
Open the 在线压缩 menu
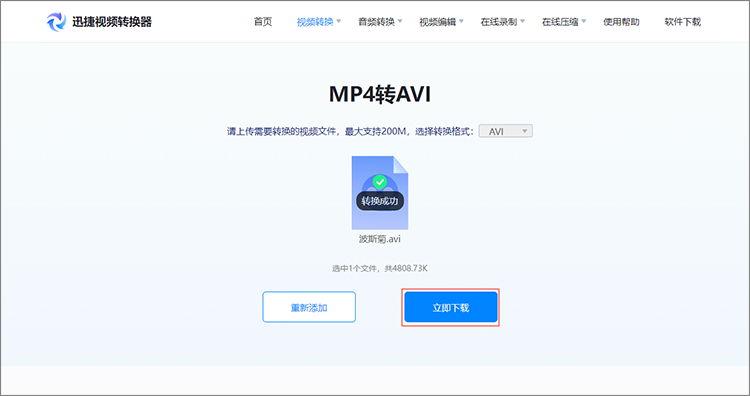click(563, 22)
